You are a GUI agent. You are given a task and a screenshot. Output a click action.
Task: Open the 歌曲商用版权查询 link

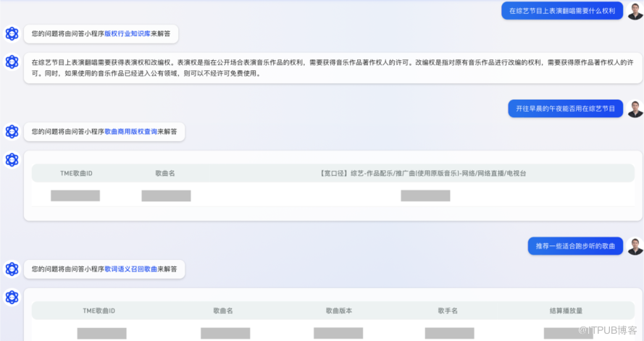130,132
